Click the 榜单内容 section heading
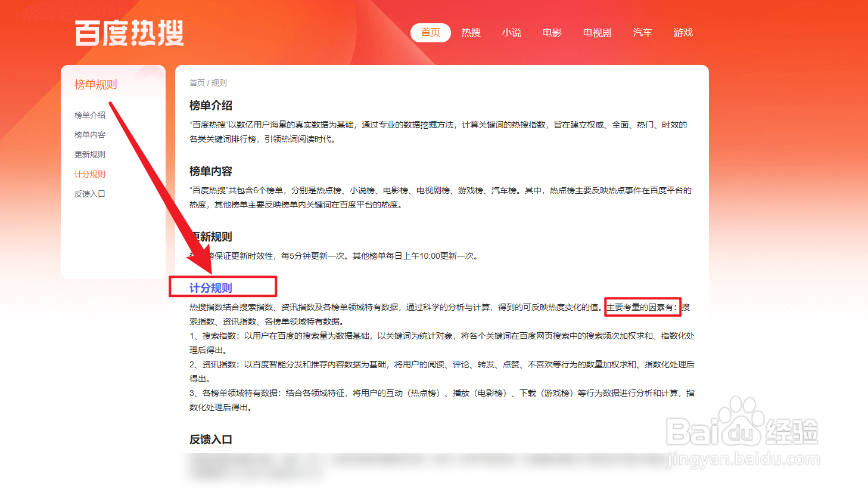Screen dimensions: 868x489 211,171
